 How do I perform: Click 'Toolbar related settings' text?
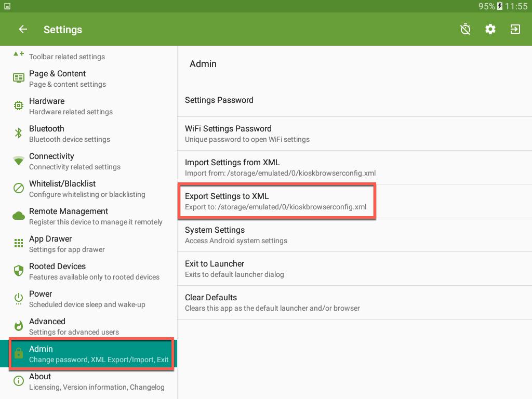(x=67, y=57)
